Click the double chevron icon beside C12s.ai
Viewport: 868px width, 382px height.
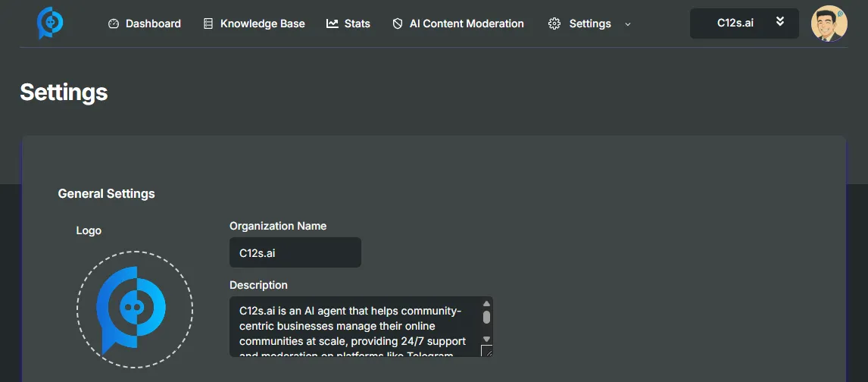tap(780, 22)
